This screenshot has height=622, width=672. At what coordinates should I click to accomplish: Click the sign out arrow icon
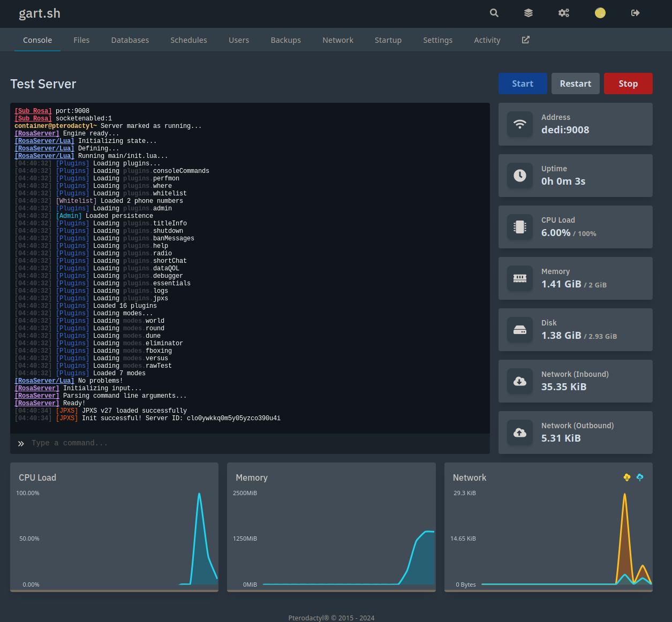click(x=636, y=13)
